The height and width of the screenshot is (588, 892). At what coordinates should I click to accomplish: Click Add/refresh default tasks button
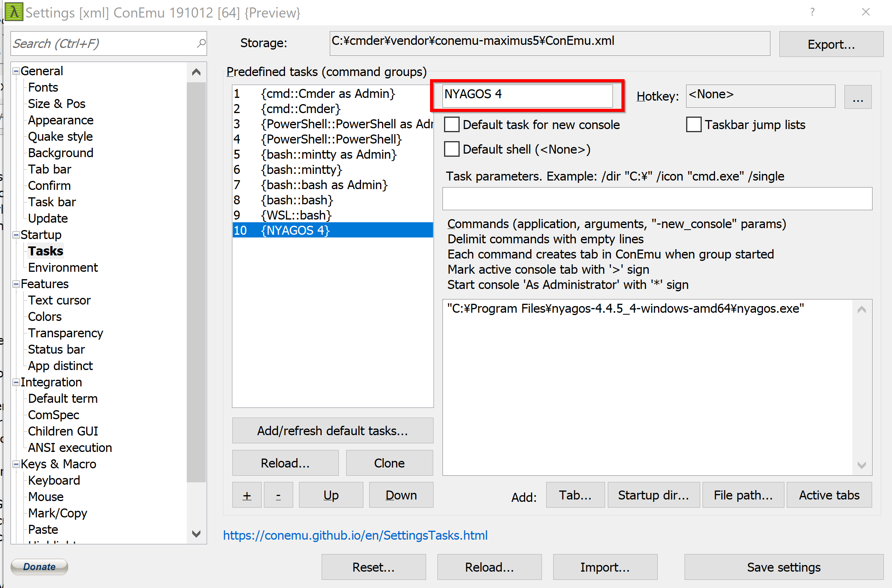(x=333, y=430)
